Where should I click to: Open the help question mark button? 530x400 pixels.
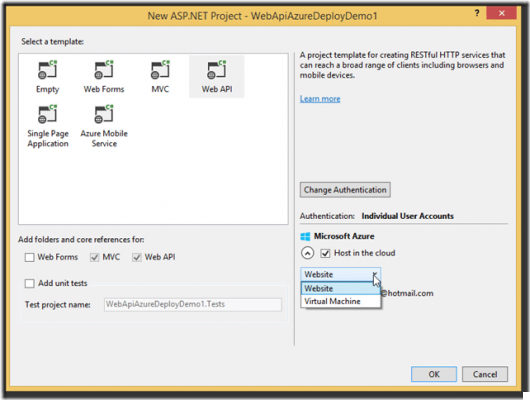tap(477, 13)
